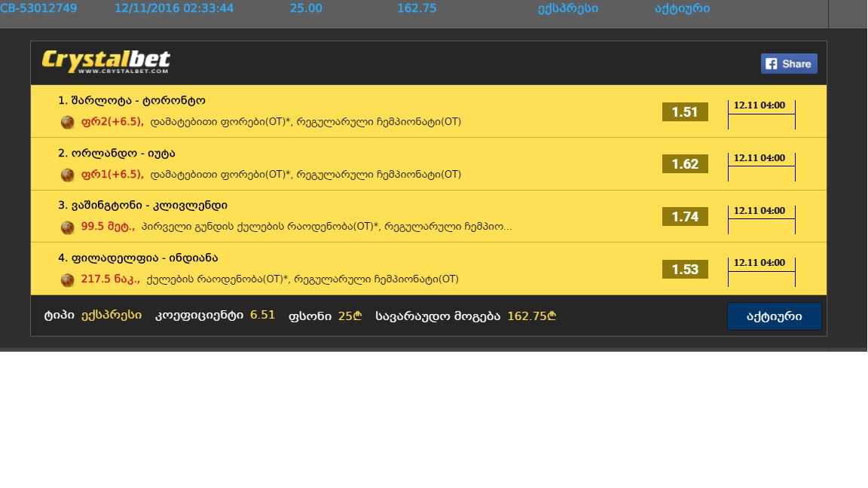This screenshot has height=488, width=868.
Task: Click the www.crystalbet.com text under logo
Action: pos(123,71)
